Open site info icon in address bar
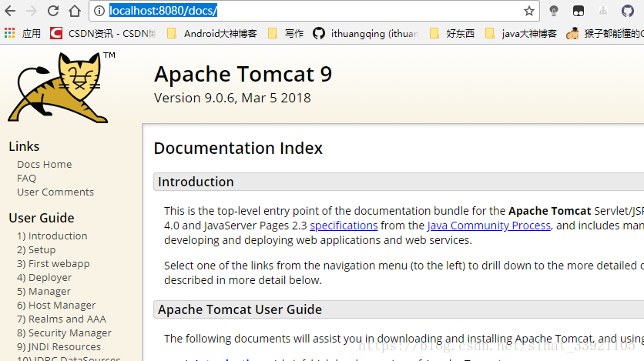 [x=99, y=11]
